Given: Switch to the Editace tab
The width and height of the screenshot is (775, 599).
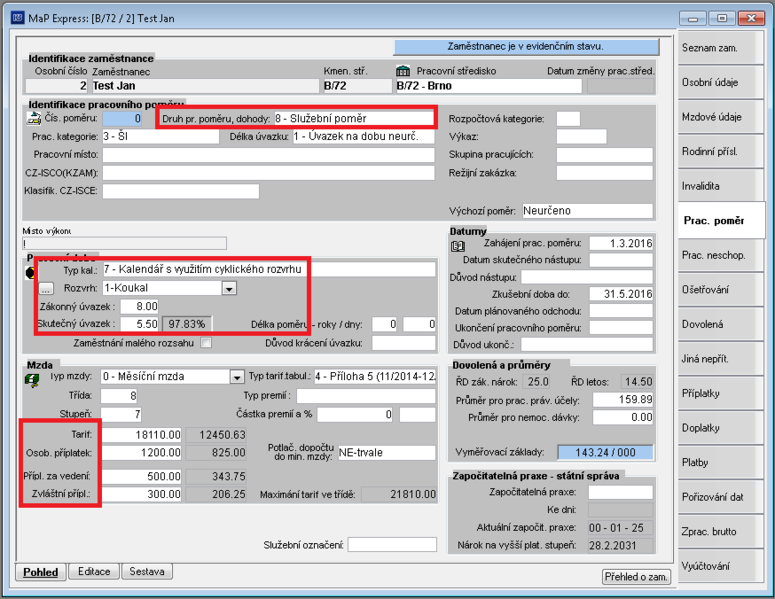Looking at the screenshot, I should click(94, 571).
